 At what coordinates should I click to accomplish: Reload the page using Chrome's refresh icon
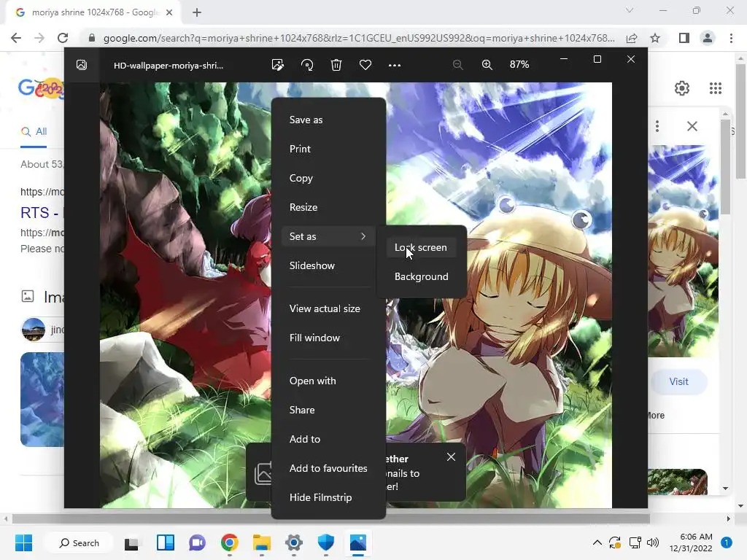(63, 38)
